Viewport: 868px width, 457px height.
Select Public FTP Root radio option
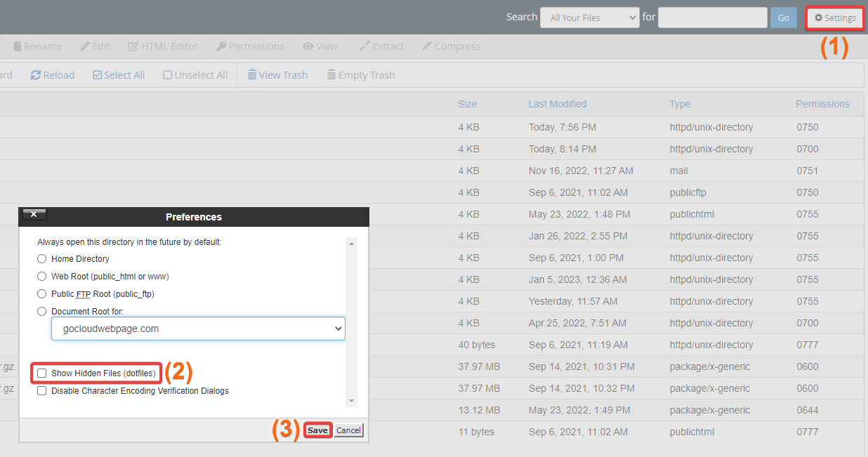42,293
